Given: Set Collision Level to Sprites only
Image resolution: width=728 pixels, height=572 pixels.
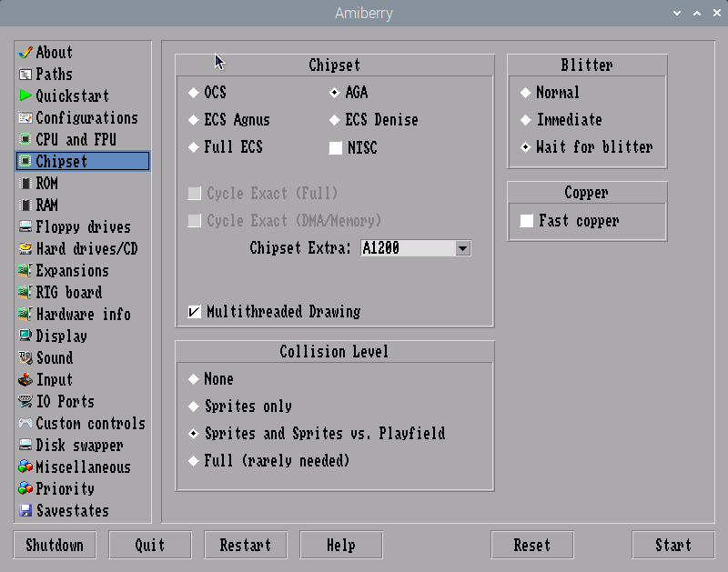Looking at the screenshot, I should [194, 406].
